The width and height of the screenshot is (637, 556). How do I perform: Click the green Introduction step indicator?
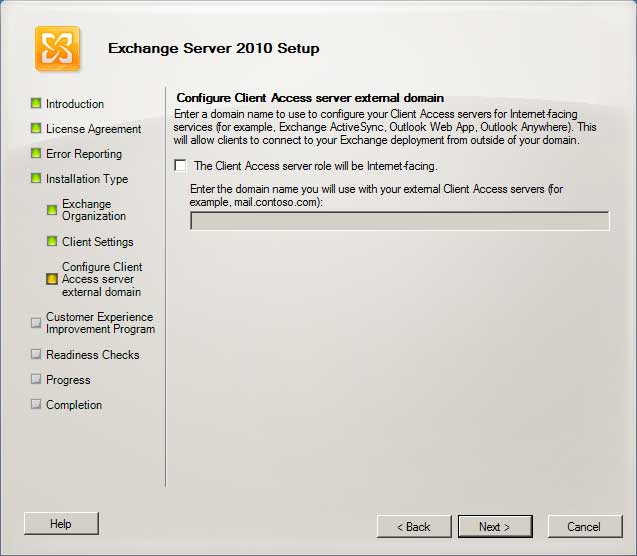tap(36, 103)
